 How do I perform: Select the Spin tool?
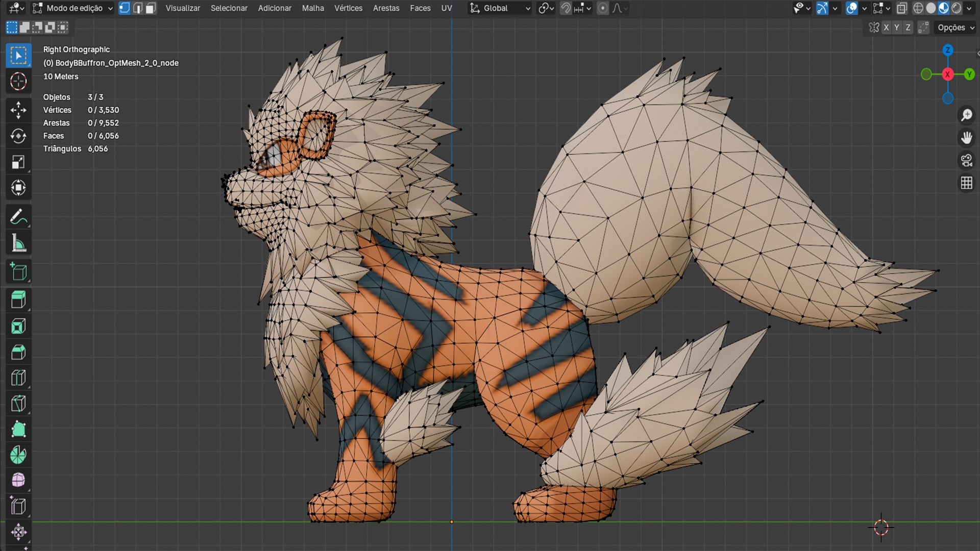click(18, 455)
